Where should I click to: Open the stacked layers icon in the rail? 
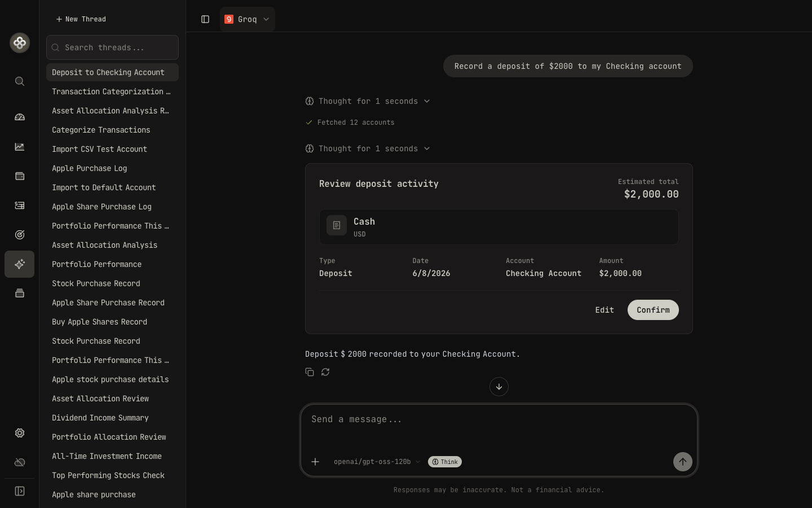tap(20, 294)
